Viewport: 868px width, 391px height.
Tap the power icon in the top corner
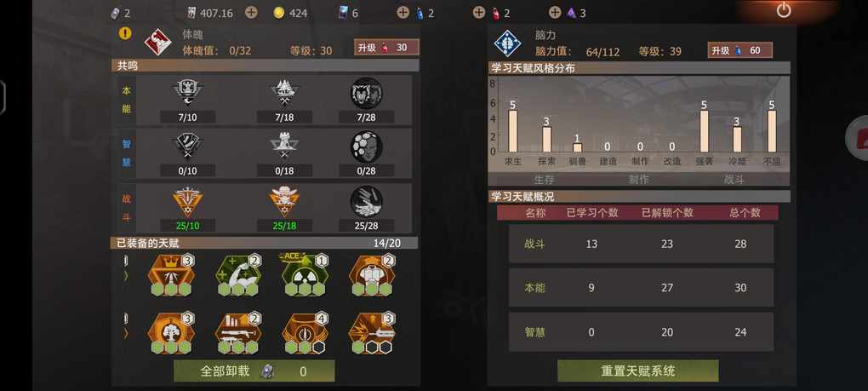point(783,10)
